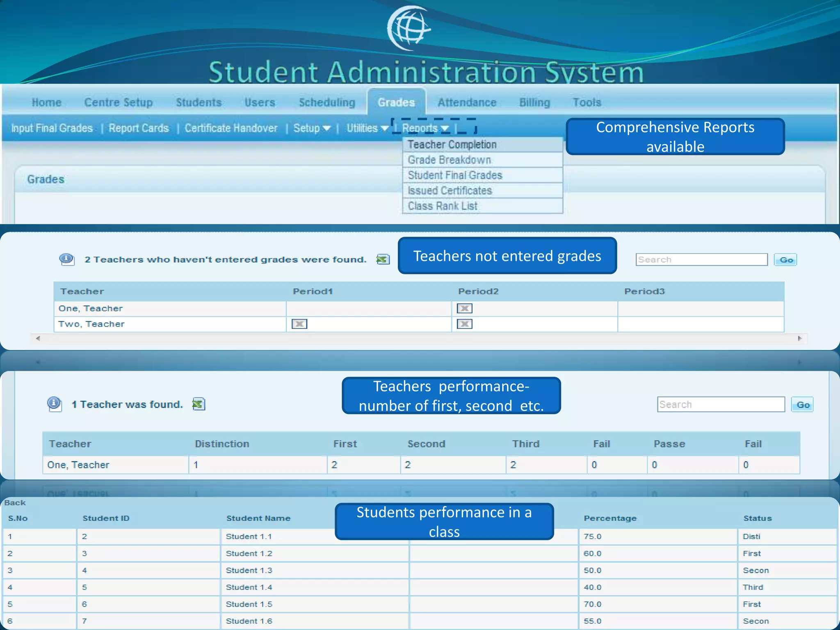The image size is (840, 630).
Task: Click the Search field in teacher performance panel
Action: pyautogui.click(x=720, y=404)
